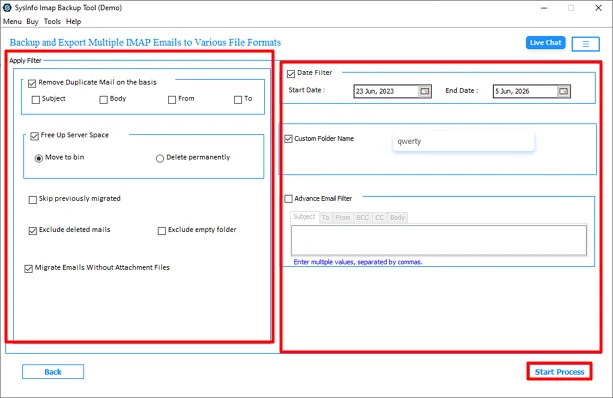Toggle Exclude deleted mails checkbox

pos(33,231)
